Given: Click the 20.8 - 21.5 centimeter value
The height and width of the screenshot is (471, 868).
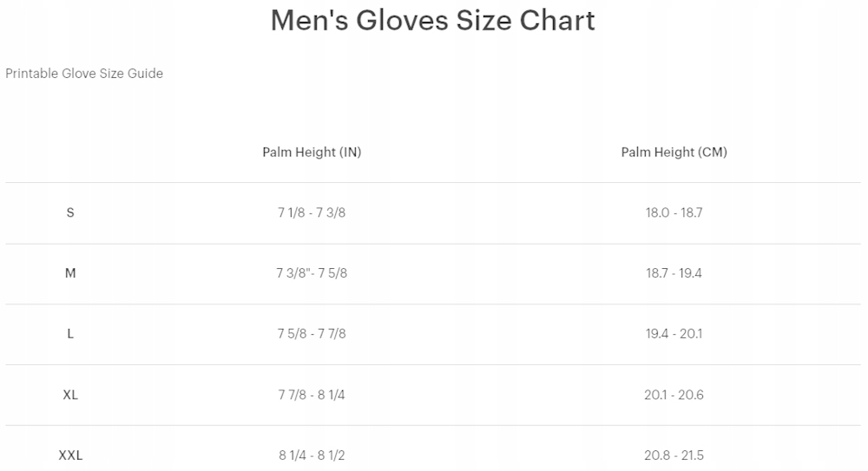Looking at the screenshot, I should pyautogui.click(x=674, y=455).
